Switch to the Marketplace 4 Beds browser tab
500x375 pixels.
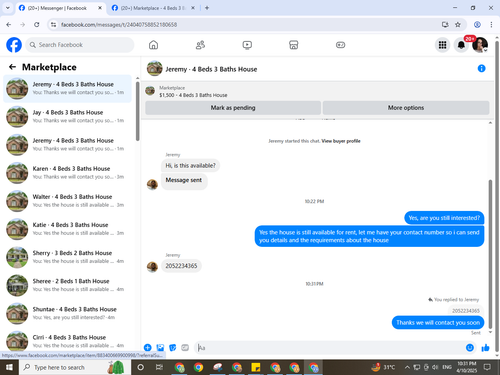tap(152, 8)
